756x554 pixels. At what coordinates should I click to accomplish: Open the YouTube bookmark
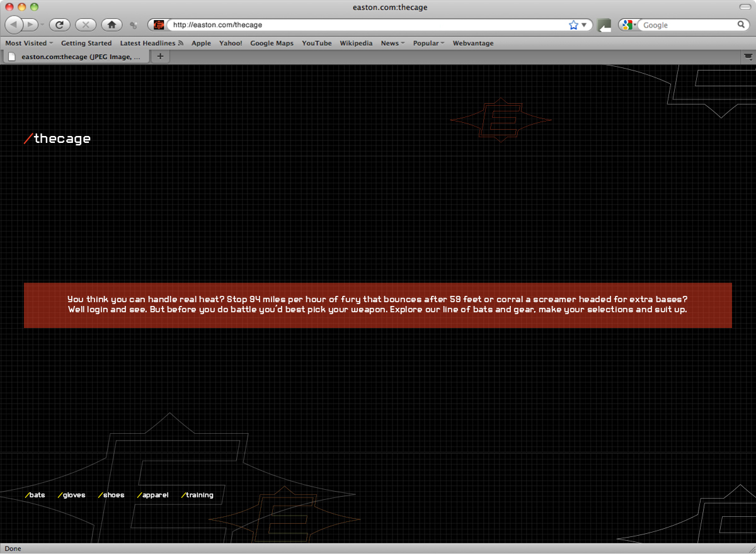coord(316,43)
